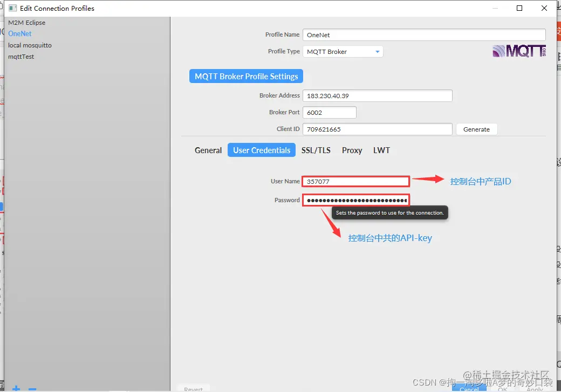Click the Password field
Viewport: 561px width, 392px height.
click(356, 200)
